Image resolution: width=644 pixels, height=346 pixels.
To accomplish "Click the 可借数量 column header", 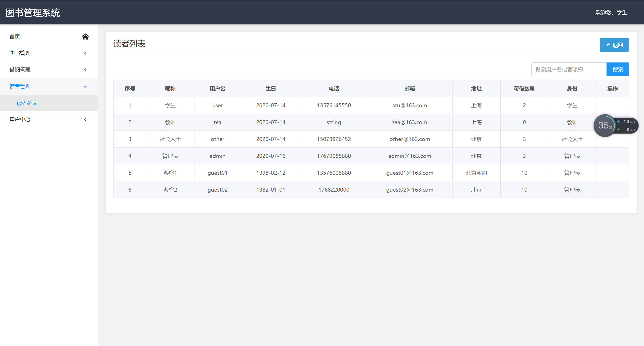I will [x=524, y=88].
